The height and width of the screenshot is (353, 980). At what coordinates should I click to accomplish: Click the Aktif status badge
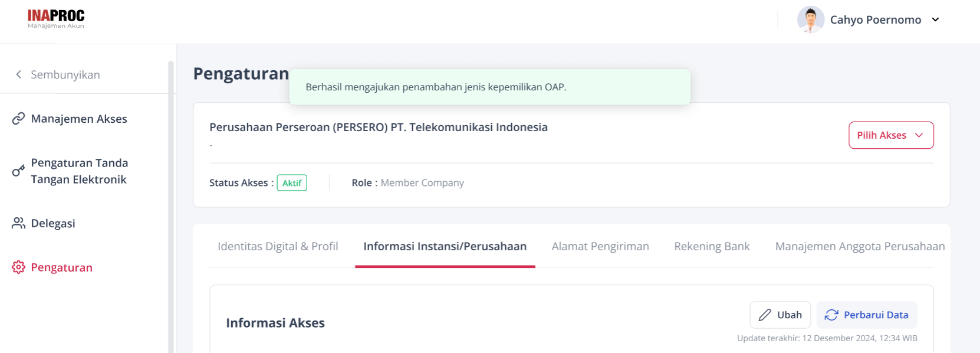292,183
